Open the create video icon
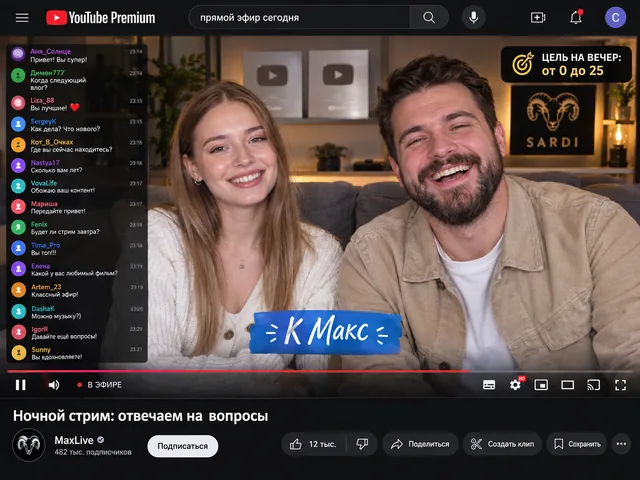Viewport: 640px width, 480px height. (x=538, y=18)
